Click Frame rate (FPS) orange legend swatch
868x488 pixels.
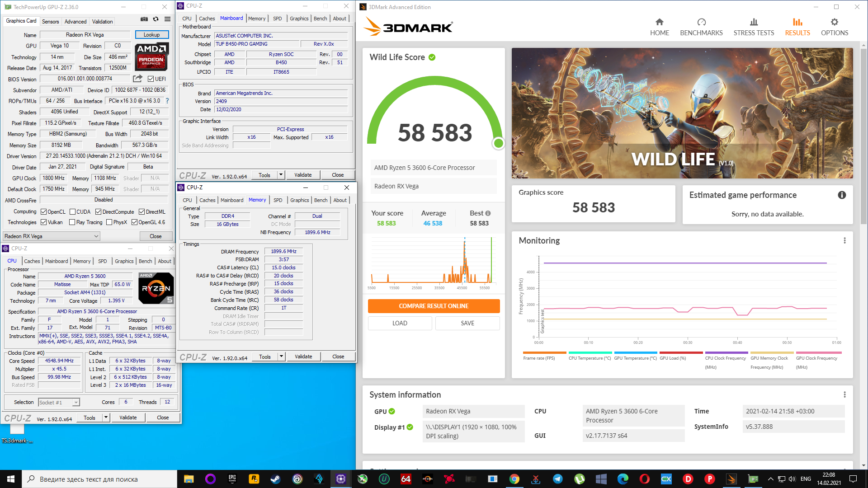pos(544,352)
